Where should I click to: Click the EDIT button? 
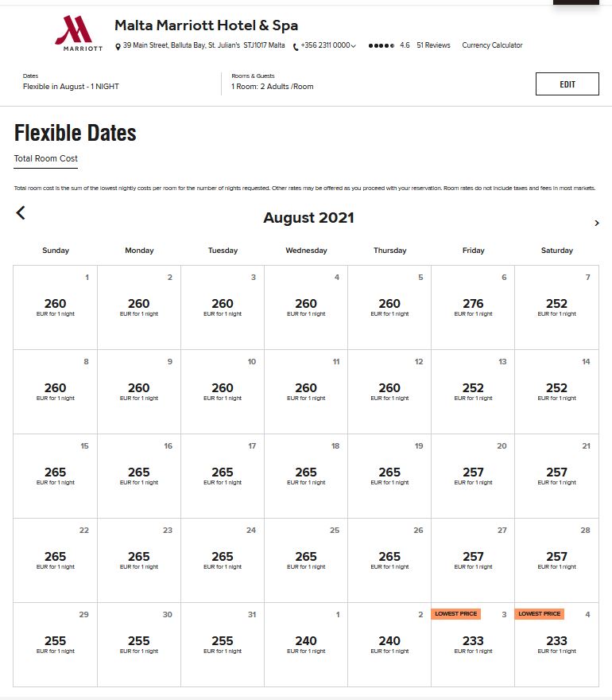[567, 84]
